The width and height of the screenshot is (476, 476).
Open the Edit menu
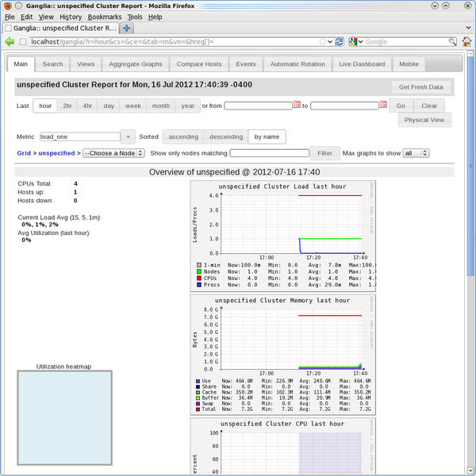point(27,17)
